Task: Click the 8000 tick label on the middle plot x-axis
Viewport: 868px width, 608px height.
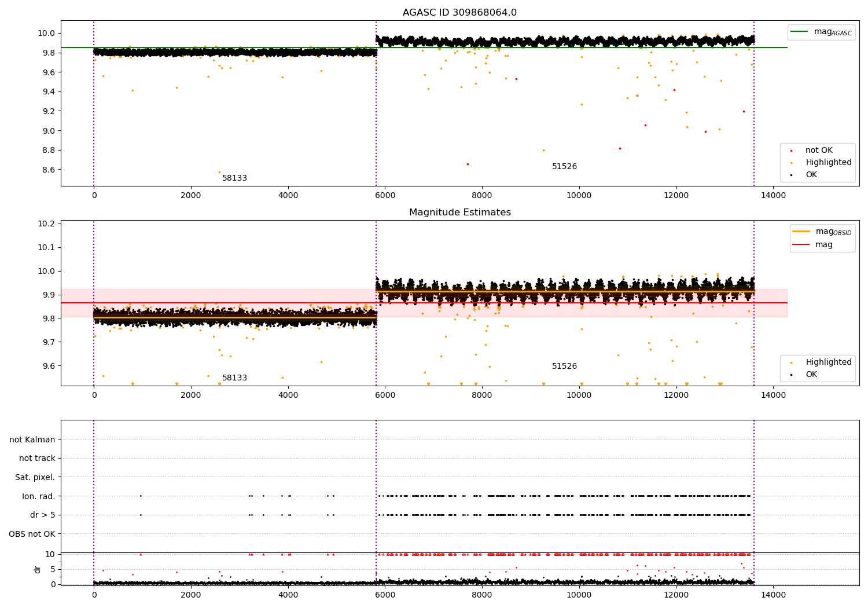Action: point(482,395)
